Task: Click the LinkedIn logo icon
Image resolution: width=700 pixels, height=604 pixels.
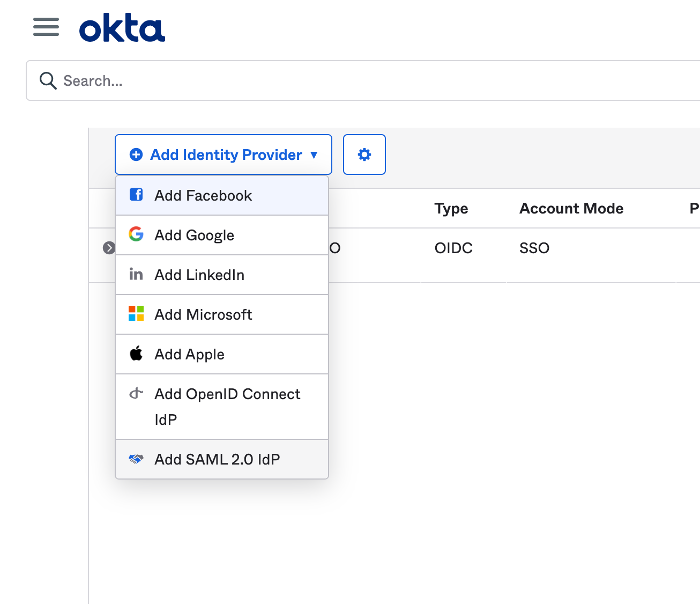Action: [x=136, y=274]
